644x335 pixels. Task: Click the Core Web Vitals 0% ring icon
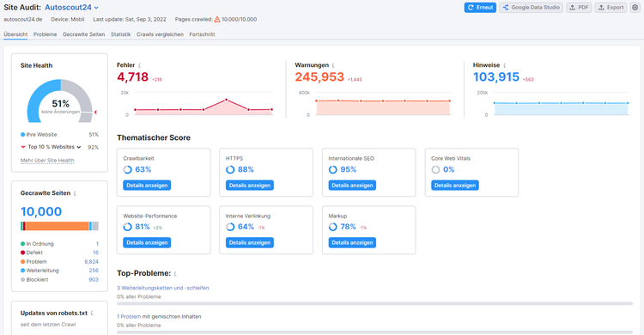click(x=435, y=169)
